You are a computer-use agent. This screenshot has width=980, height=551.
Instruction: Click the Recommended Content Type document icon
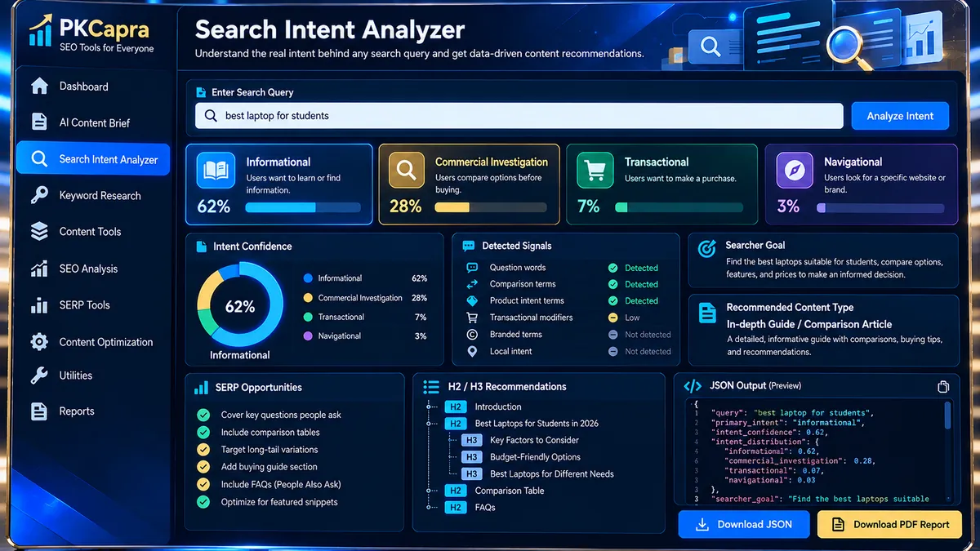point(707,312)
